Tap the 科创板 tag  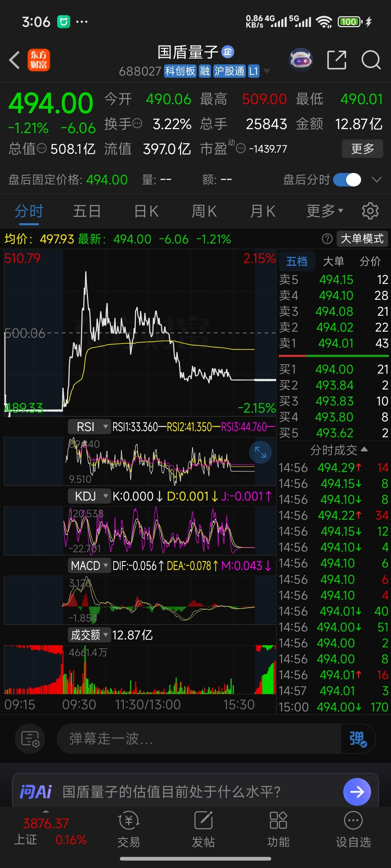point(180,71)
